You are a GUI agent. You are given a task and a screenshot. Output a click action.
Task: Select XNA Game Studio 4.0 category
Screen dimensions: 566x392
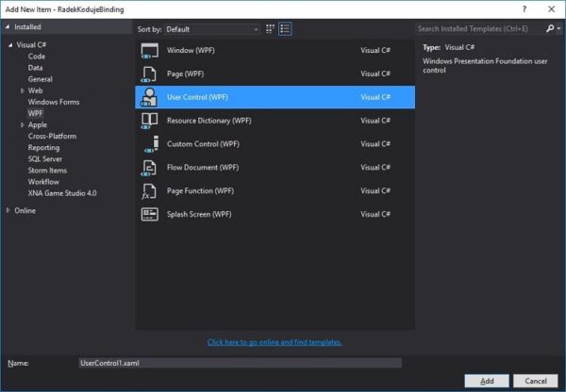(61, 192)
